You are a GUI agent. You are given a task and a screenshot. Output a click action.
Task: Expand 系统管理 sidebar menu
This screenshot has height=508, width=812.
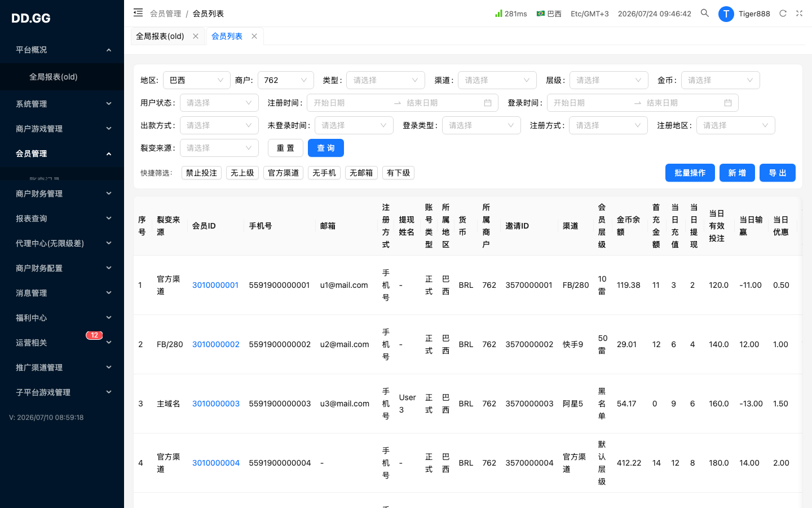click(62, 104)
